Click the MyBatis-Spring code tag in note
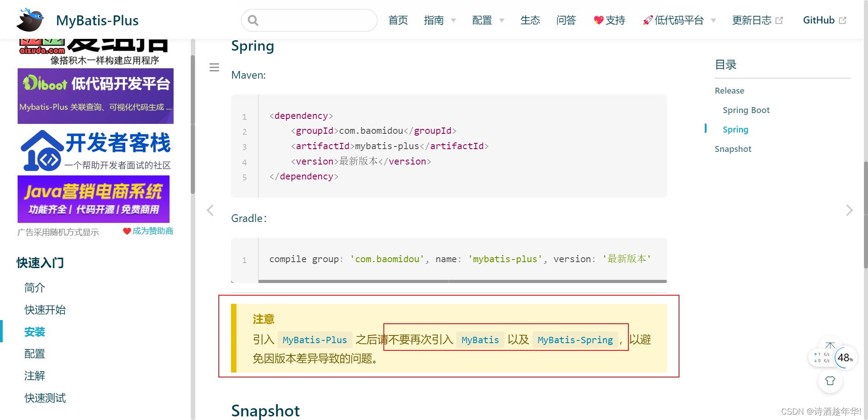Viewport: 868px width, 420px height. coord(575,340)
